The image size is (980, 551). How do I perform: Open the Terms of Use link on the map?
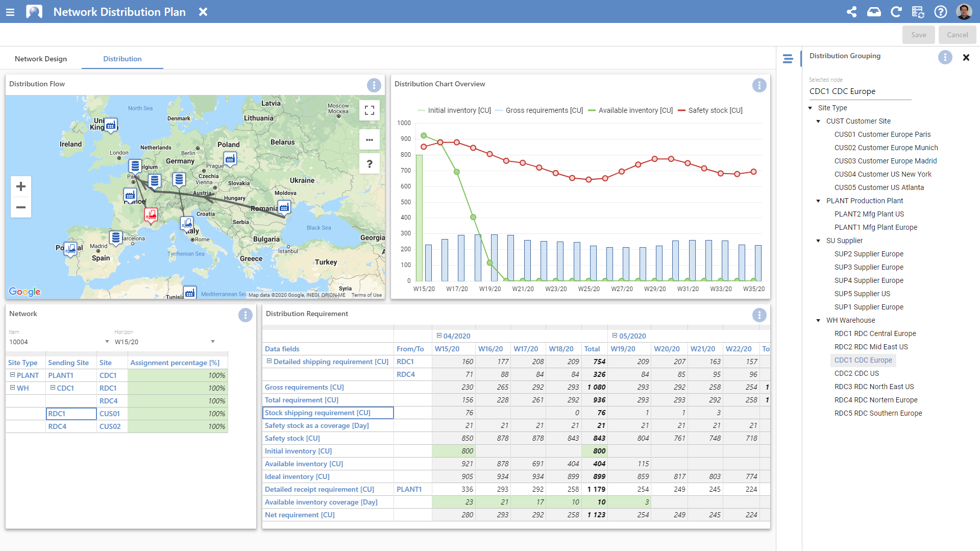tap(367, 295)
